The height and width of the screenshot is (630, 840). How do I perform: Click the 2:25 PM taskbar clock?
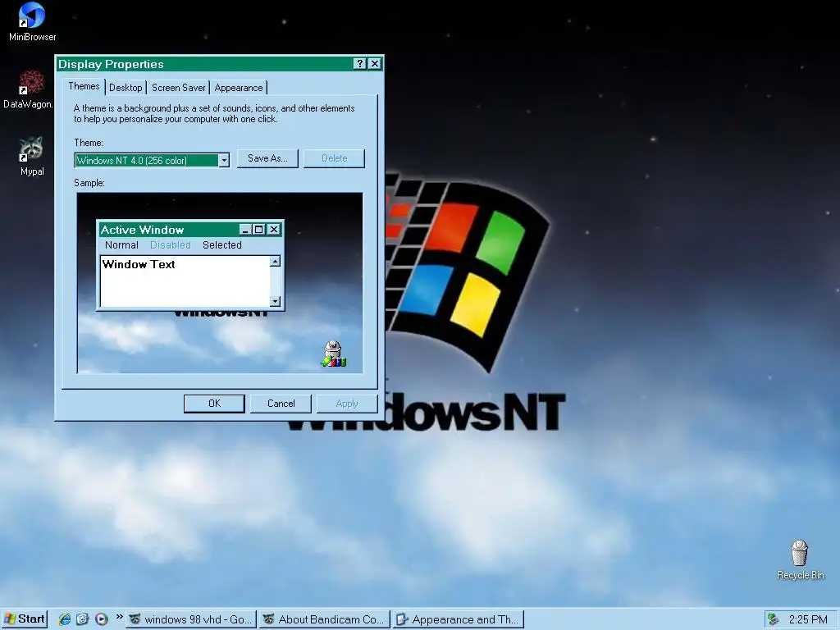[x=808, y=620]
